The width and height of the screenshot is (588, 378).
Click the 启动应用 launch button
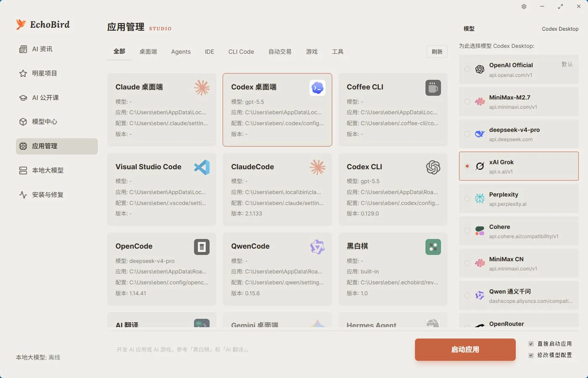pyautogui.click(x=465, y=349)
